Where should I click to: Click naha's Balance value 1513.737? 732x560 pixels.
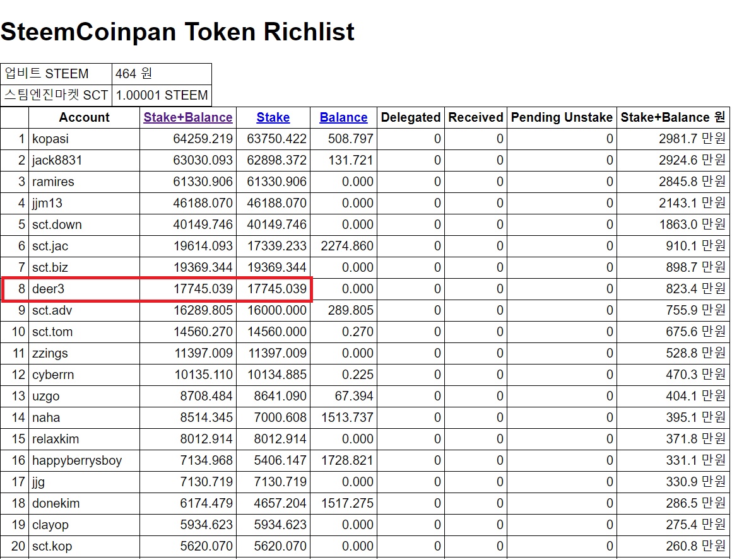347,417
